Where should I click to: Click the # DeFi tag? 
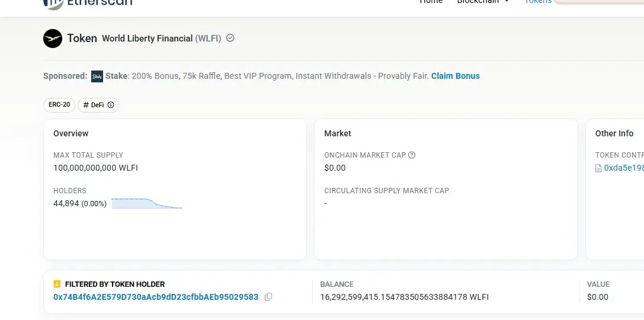[98, 105]
